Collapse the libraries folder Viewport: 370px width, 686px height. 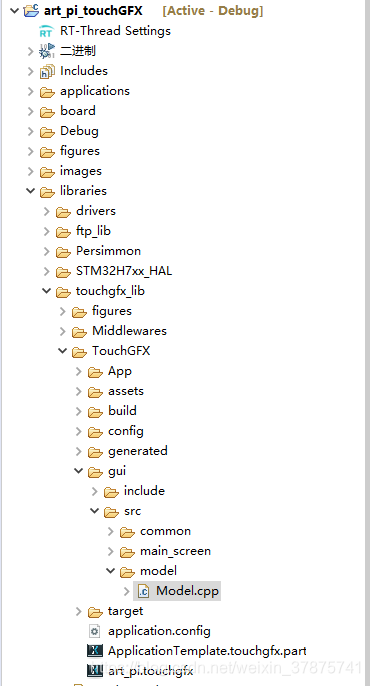point(31,191)
